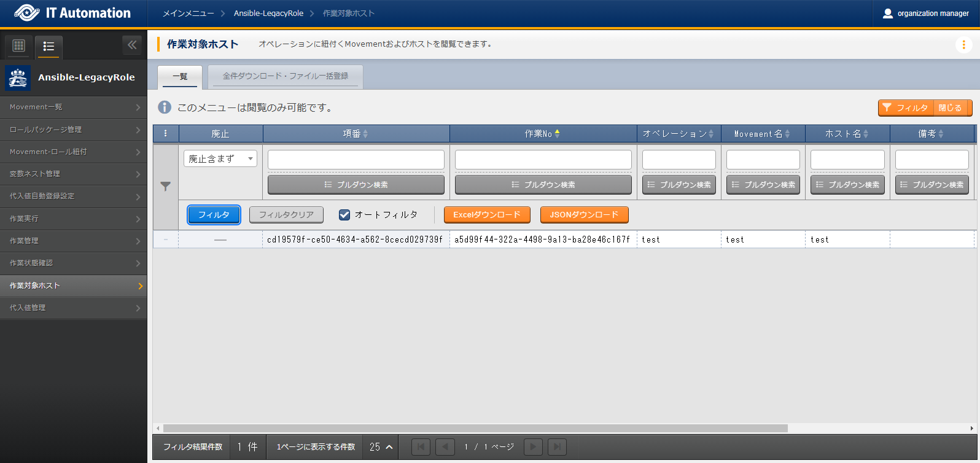
Task: Open the 廃止含まず dropdown
Action: coord(220,159)
